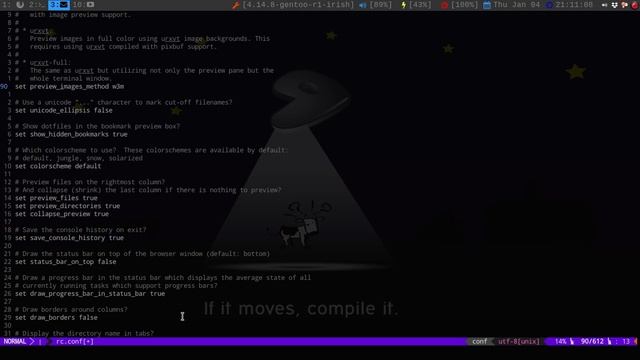This screenshot has width=640, height=360.
Task: Click the wrench kernel version icon
Action: coord(236,5)
